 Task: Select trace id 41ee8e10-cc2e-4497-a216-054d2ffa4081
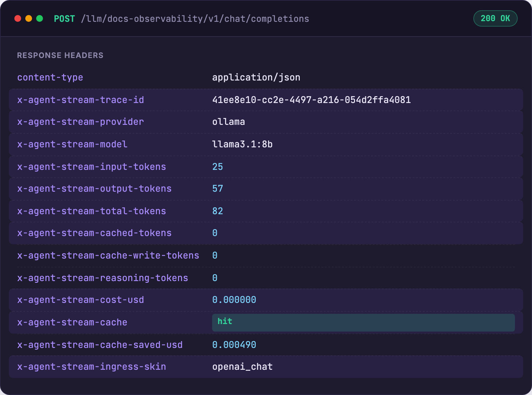pos(311,100)
